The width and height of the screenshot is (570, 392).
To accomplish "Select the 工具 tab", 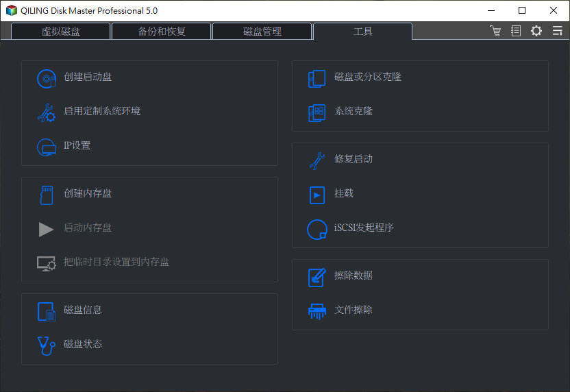I will pos(363,32).
